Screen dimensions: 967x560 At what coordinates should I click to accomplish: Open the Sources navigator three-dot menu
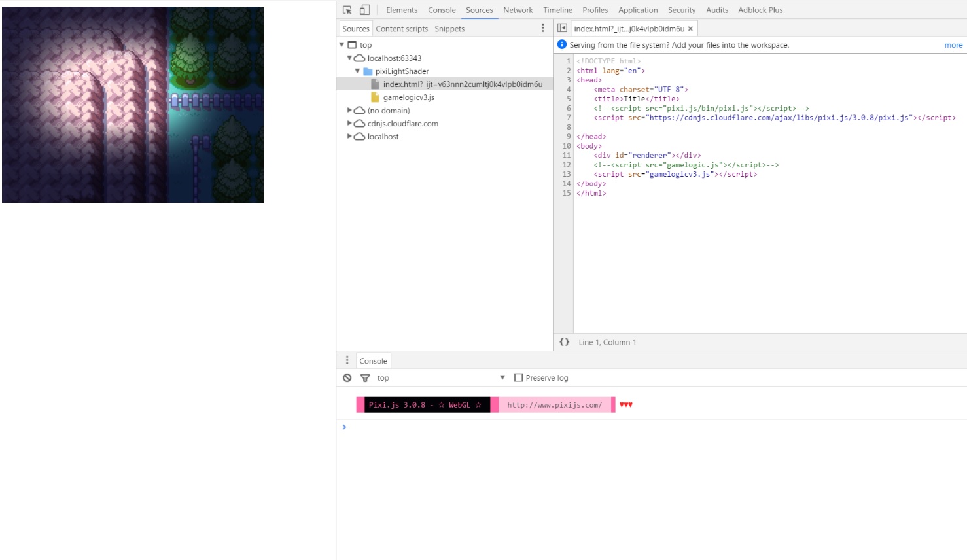pos(542,28)
